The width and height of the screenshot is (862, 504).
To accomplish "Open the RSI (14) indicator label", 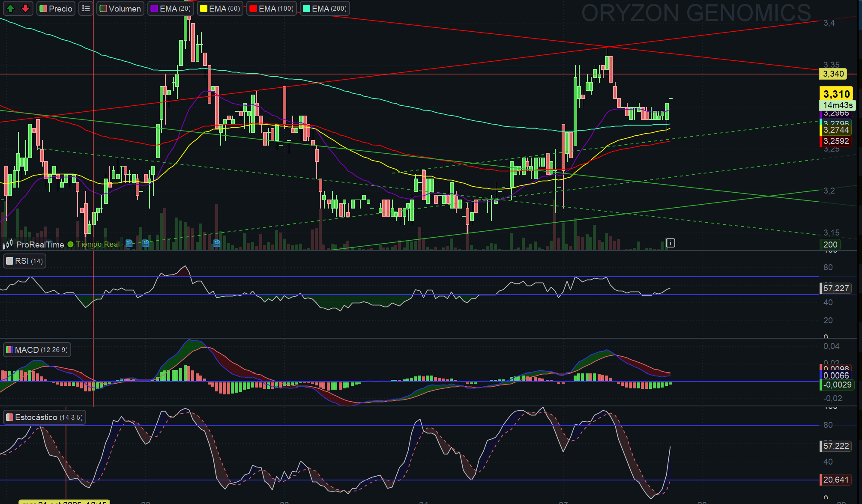I will point(25,261).
